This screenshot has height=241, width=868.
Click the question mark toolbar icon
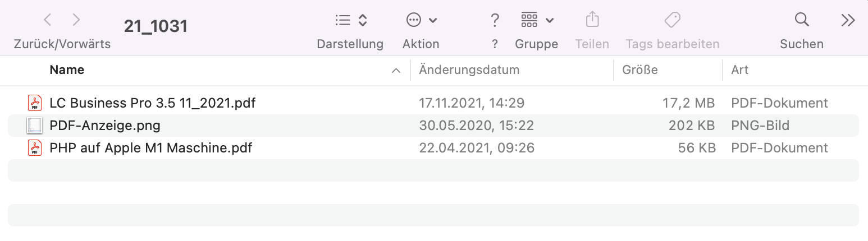click(495, 20)
